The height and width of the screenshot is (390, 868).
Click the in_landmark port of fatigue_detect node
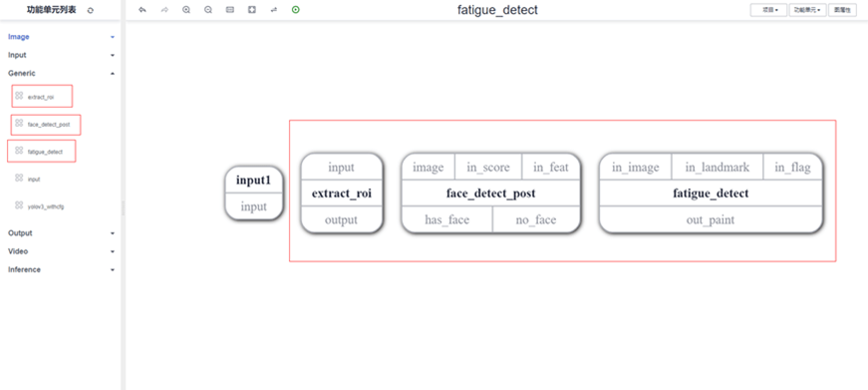point(717,168)
